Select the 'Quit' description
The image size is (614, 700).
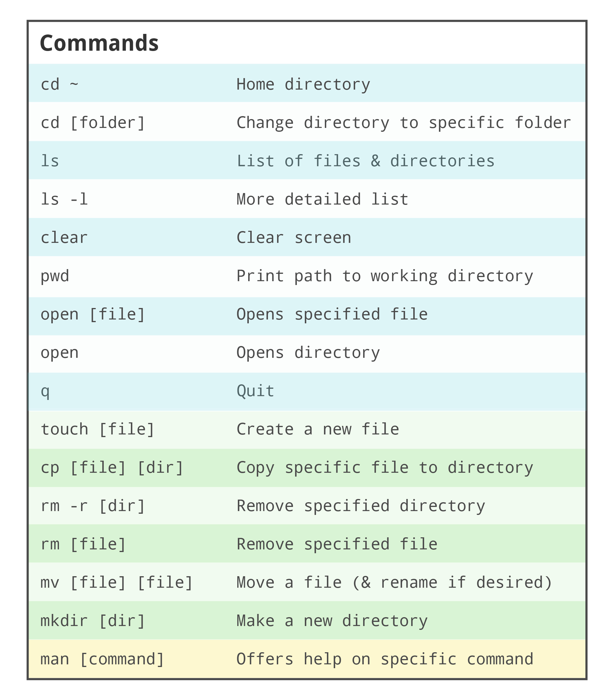[255, 391]
